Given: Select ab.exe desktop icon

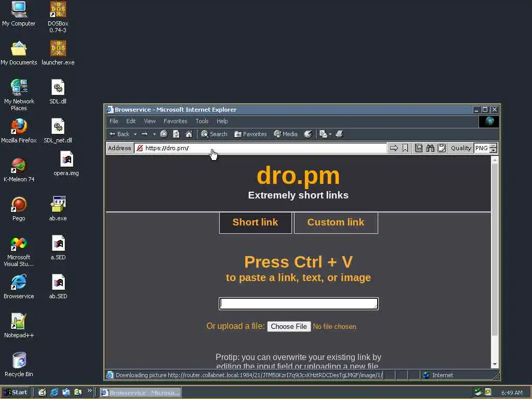Looking at the screenshot, I should tap(58, 209).
